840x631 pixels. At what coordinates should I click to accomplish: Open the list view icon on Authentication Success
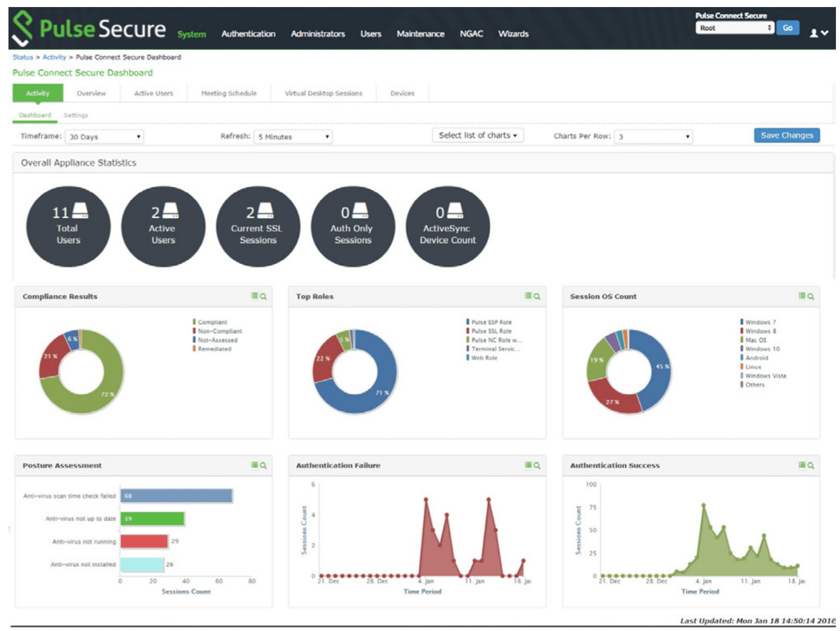point(803,465)
